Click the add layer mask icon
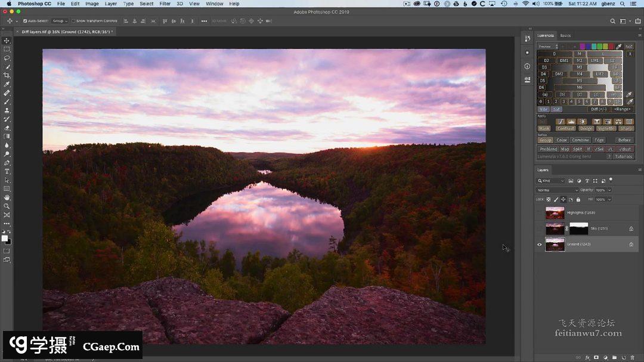 596,358
